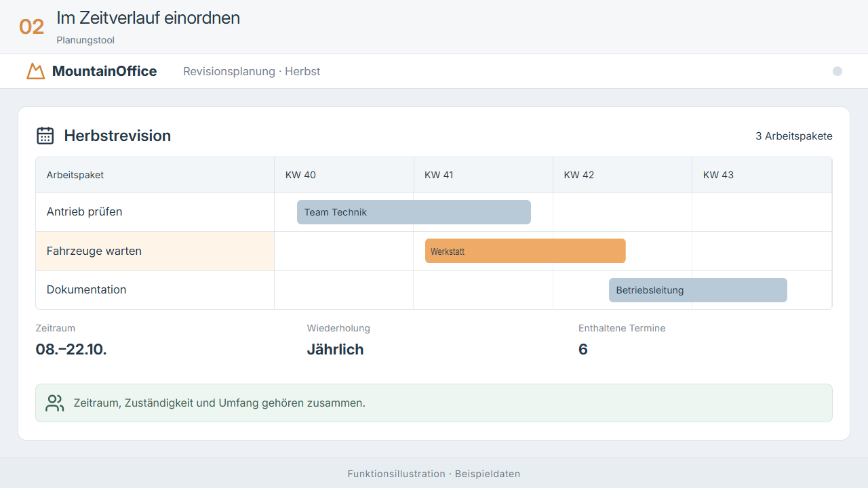Select the Team Technik Gantt bar
Viewport: 868px width, 488px height.
click(x=414, y=212)
